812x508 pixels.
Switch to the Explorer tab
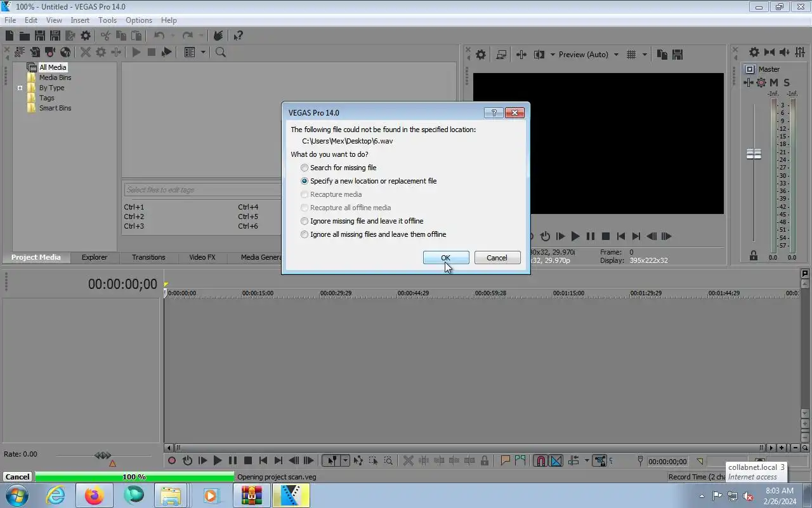coord(95,257)
